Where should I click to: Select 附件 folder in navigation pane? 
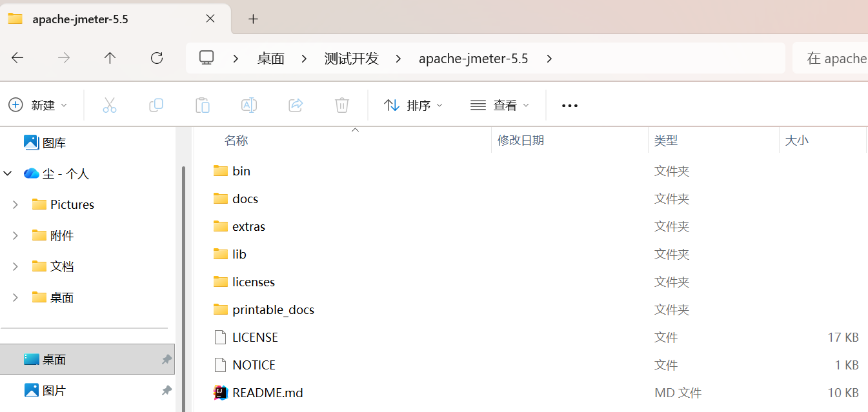point(62,235)
